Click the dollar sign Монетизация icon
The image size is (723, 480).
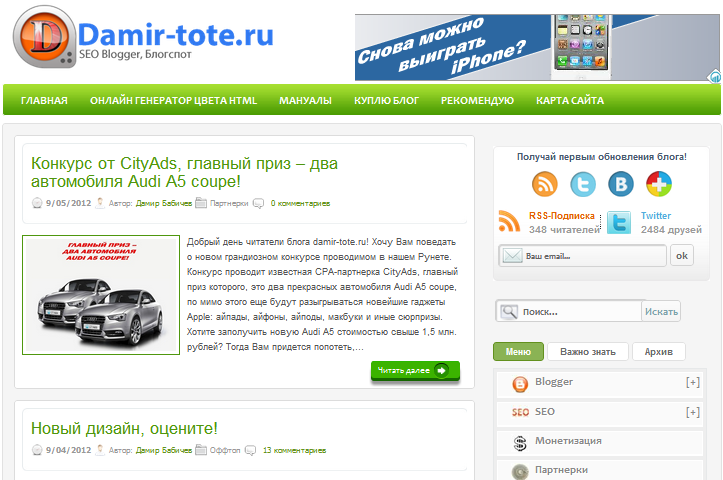coord(519,442)
